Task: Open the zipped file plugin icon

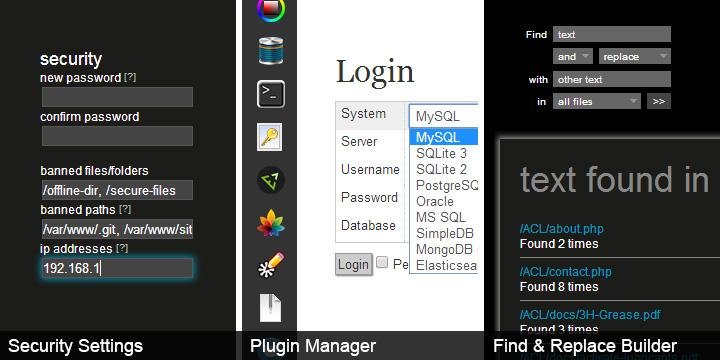Action: coord(271,308)
